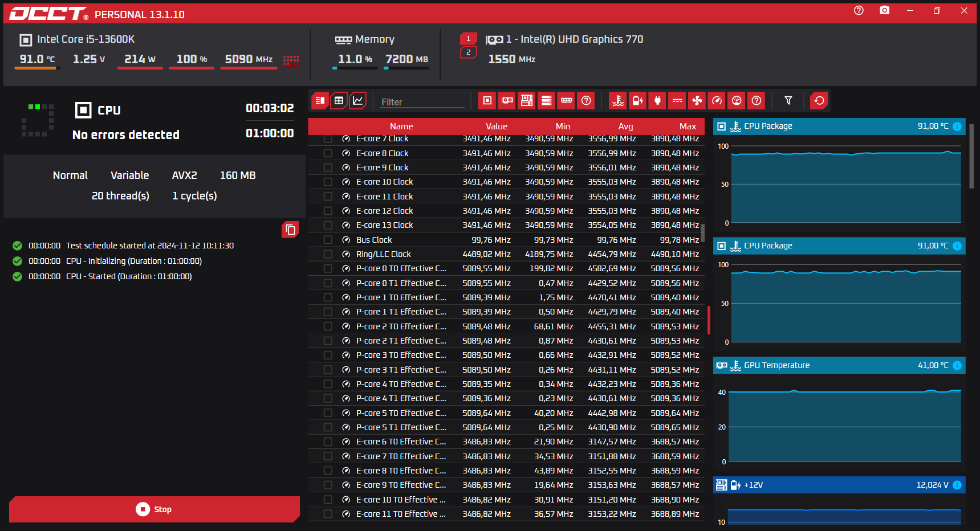Open info for the +12V graph

pyautogui.click(x=957, y=485)
